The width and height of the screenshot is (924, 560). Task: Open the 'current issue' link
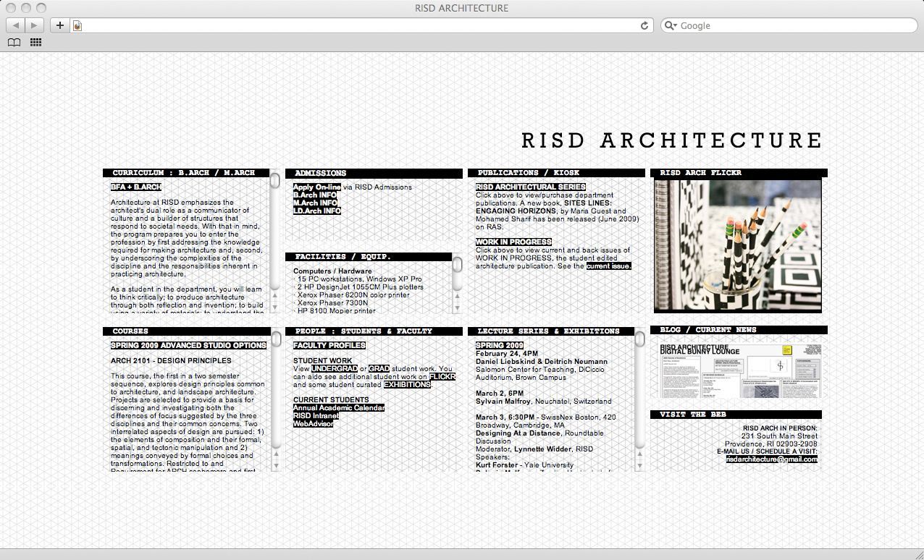point(609,266)
